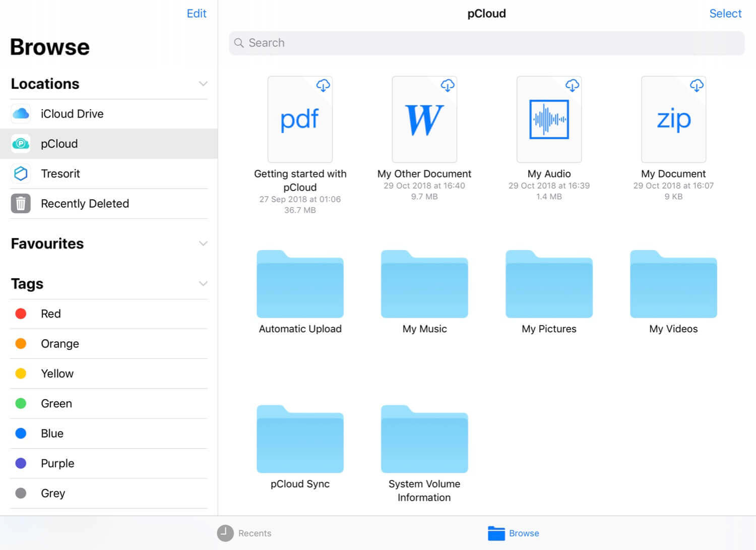Switch to the Recents tab

[244, 533]
